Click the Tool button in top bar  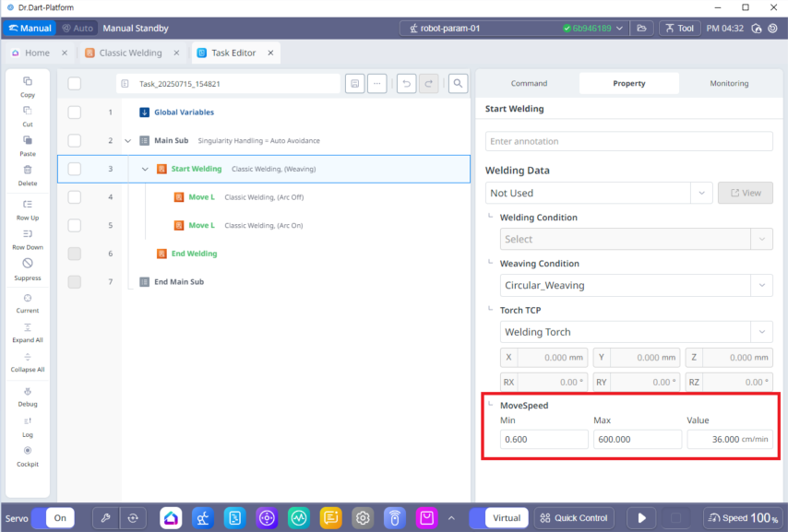click(x=679, y=28)
